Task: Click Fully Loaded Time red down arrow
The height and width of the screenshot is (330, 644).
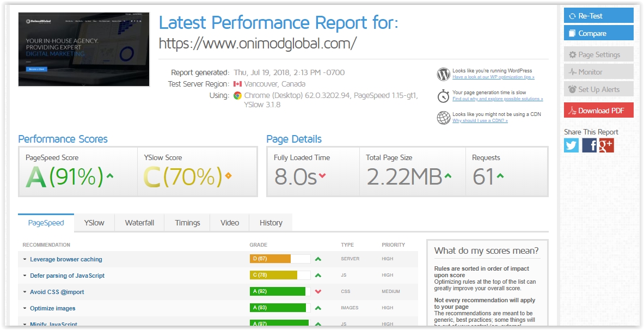Action: click(x=322, y=175)
